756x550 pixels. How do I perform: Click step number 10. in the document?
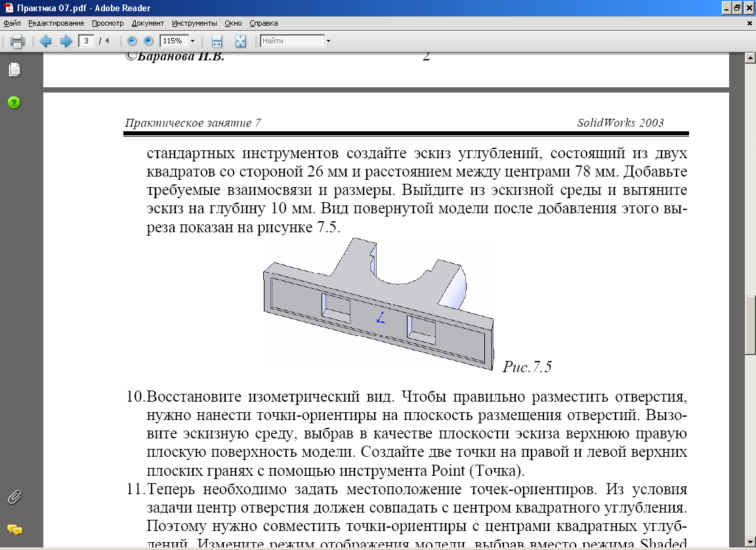pos(135,396)
